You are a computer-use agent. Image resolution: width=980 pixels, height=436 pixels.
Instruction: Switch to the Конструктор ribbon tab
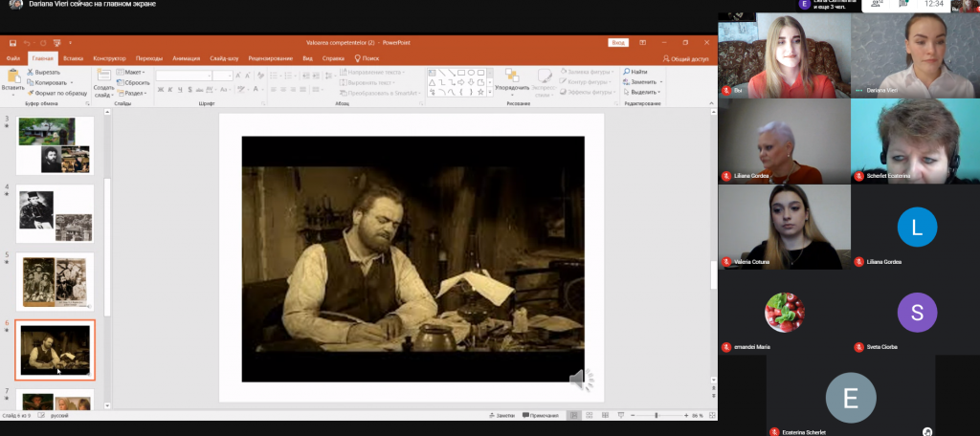pyautogui.click(x=109, y=58)
